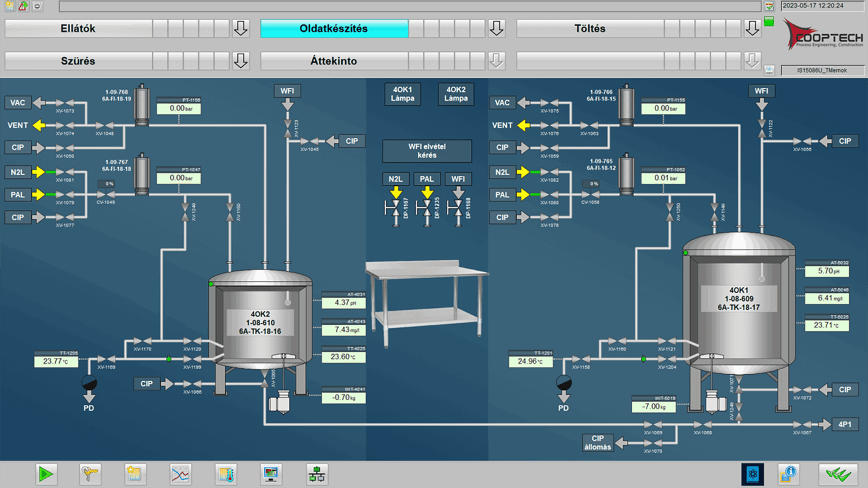Screen dimensions: 868x488
Task: Go to the Szürés tab
Action: tap(78, 61)
